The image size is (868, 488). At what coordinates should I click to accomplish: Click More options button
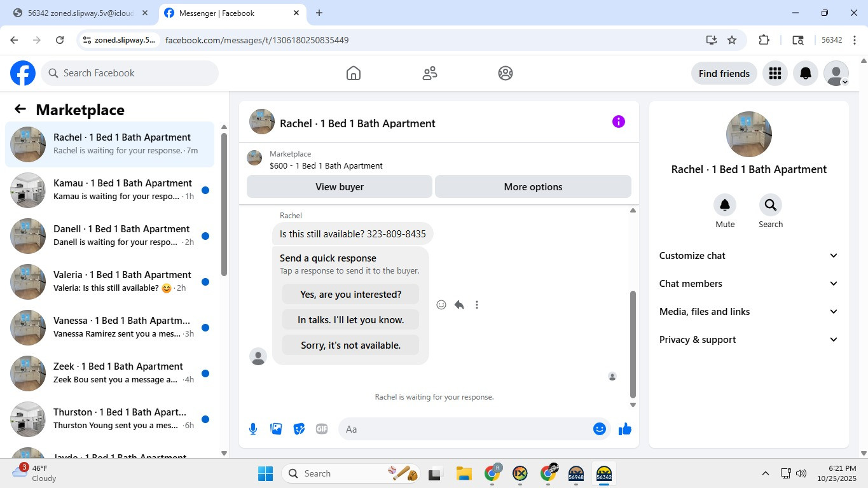point(533,187)
